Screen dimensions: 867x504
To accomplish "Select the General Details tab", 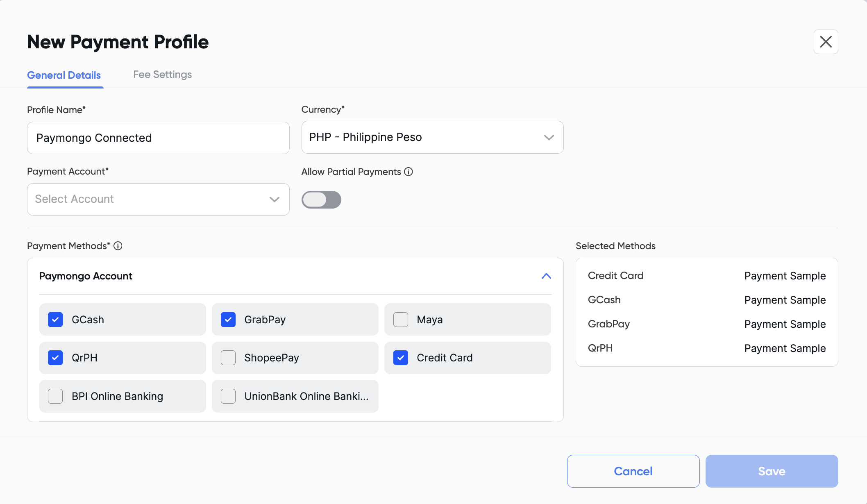I will point(64,75).
